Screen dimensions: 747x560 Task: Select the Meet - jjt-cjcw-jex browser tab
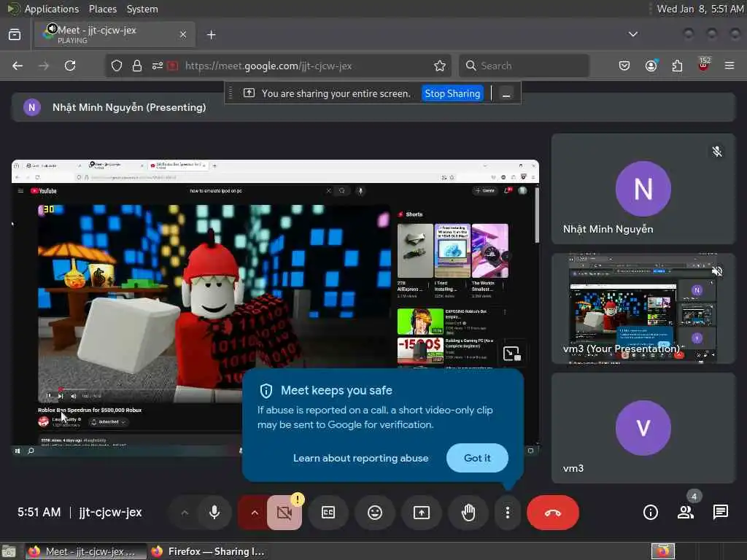pos(115,34)
